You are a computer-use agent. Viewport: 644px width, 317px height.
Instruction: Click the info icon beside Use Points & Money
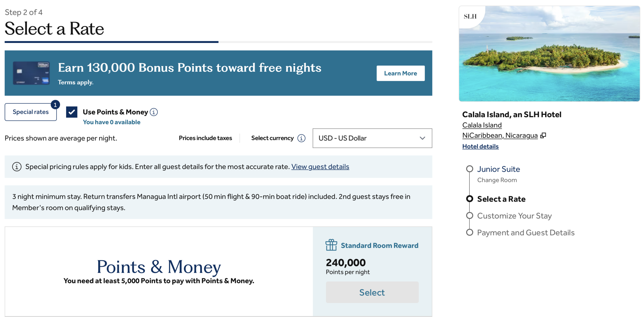[x=154, y=112]
